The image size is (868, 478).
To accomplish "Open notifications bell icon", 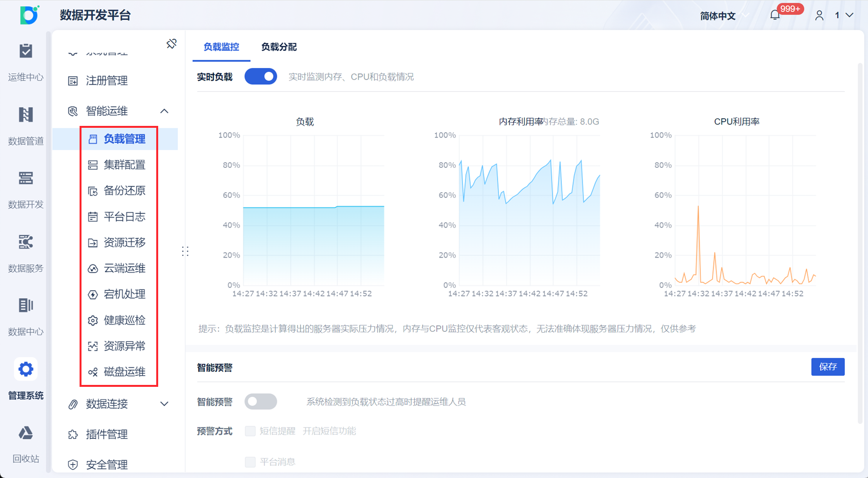I will click(x=775, y=15).
